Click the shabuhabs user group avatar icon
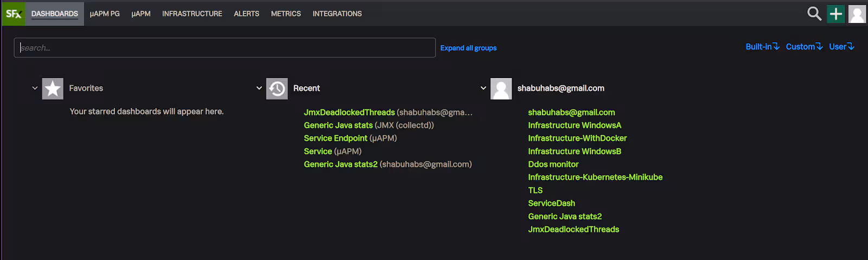Image resolution: width=868 pixels, height=260 pixels. [x=501, y=88]
